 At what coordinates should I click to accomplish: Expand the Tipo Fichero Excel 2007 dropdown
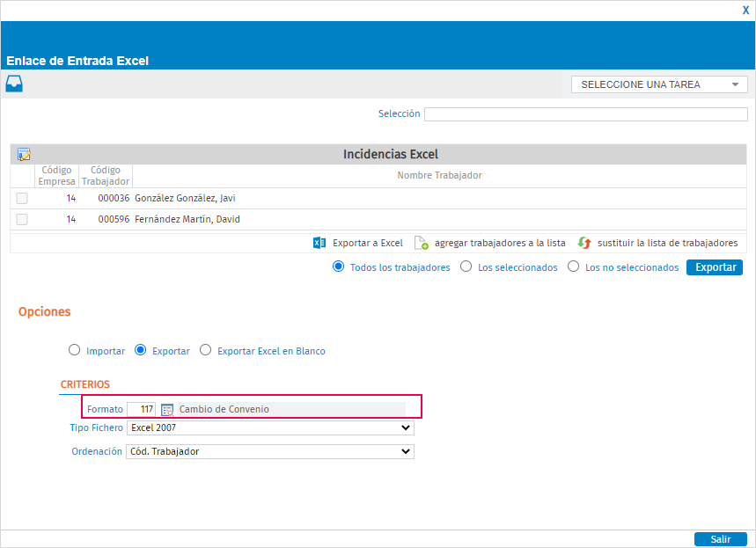pyautogui.click(x=270, y=427)
